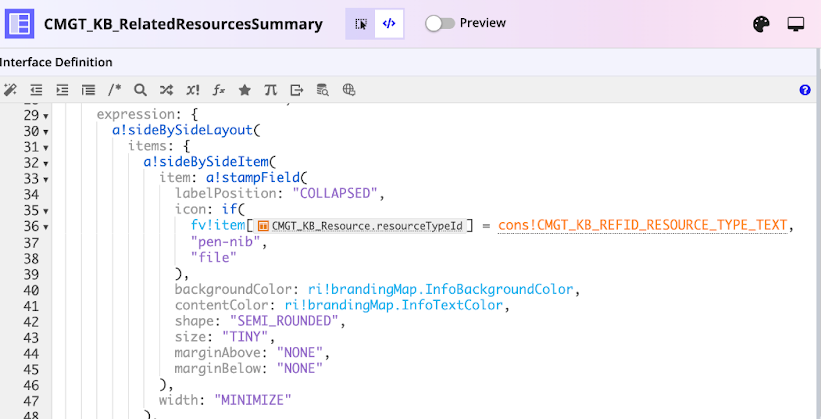Screen dimensions: 821x419
Task: Collapse the code fold at line 33
Action: 46,179
